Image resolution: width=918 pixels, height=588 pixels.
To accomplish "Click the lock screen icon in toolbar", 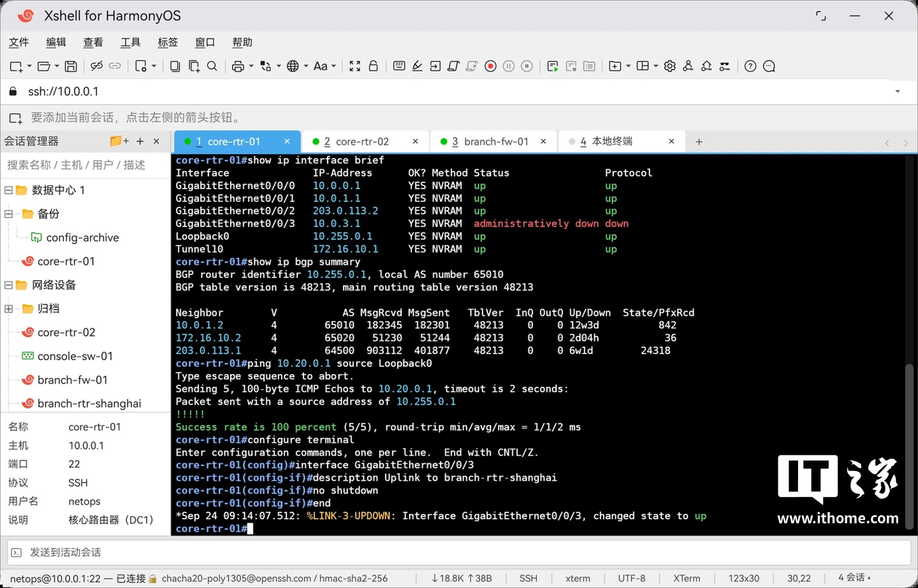I will 374,66.
